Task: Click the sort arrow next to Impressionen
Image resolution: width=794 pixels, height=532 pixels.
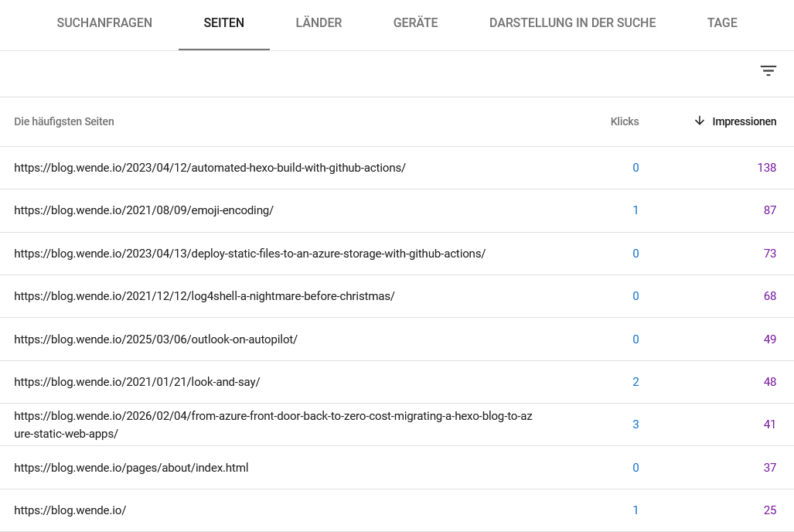Action: point(699,121)
